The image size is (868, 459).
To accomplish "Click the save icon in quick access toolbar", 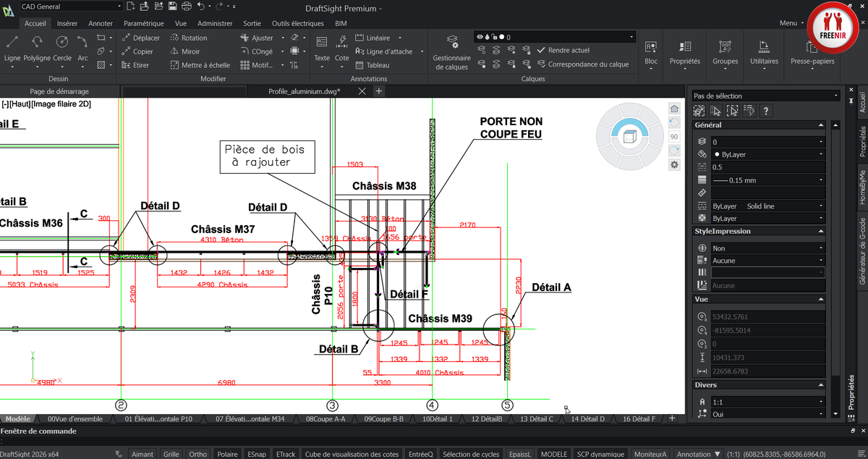I will 171,7.
